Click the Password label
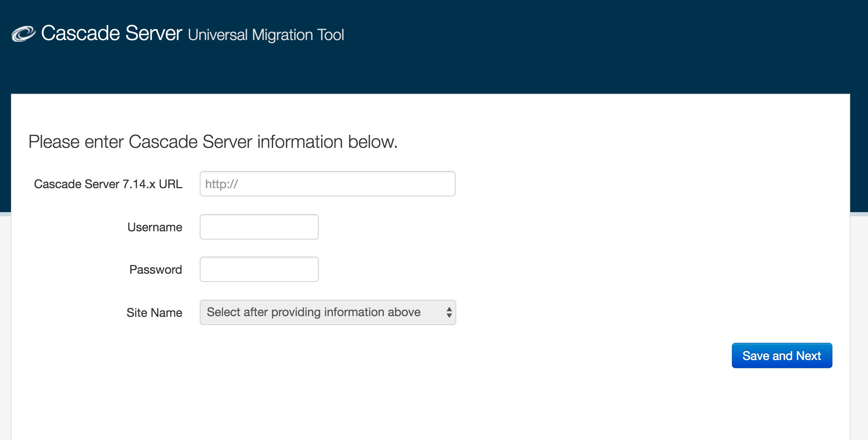Image resolution: width=868 pixels, height=440 pixels. pyautogui.click(x=156, y=270)
